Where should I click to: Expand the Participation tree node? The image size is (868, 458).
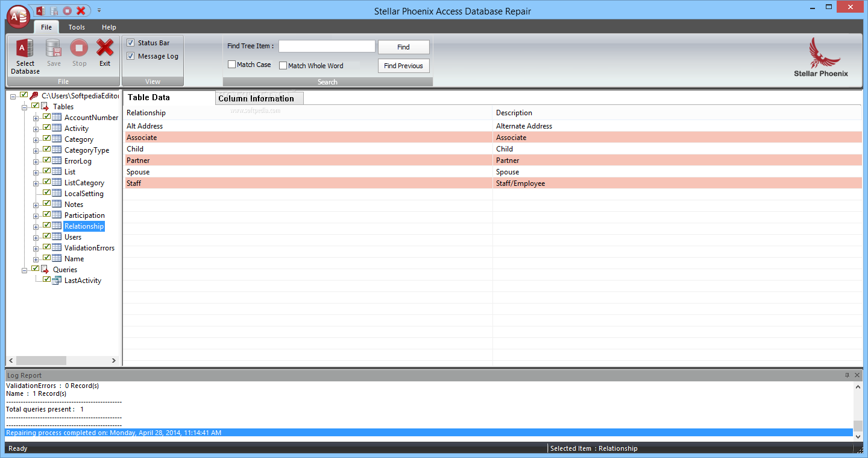point(36,216)
